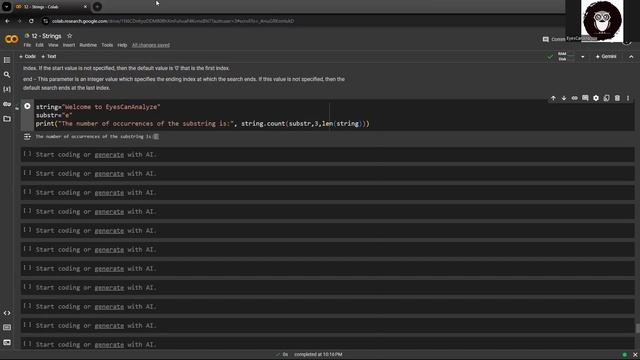Image resolution: width=640 pixels, height=360 pixels.
Task: Run the first empty code cell
Action: (27, 154)
